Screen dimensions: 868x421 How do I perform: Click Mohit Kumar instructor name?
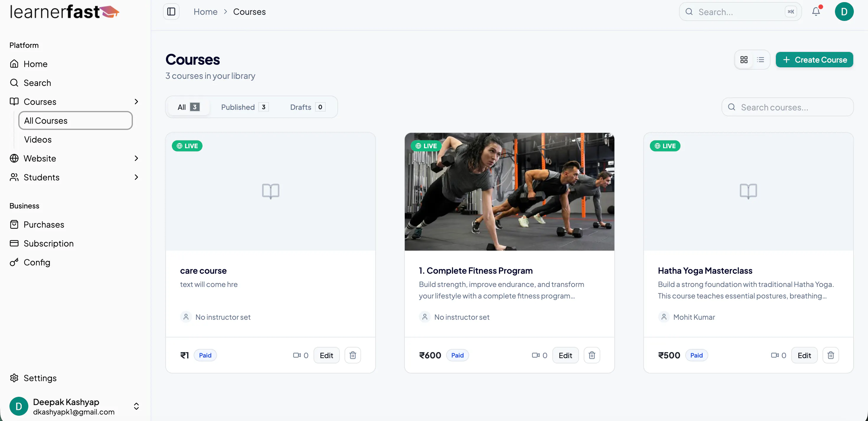coord(694,317)
